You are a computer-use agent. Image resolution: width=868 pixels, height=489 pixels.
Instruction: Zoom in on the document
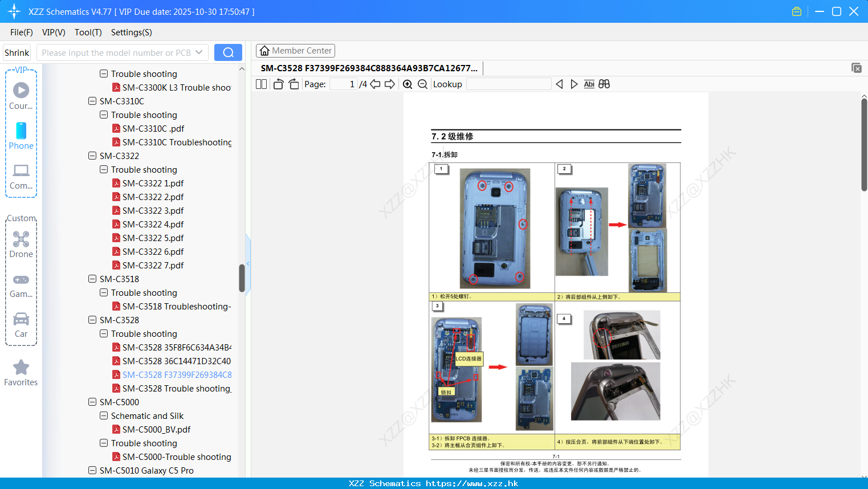coord(407,84)
